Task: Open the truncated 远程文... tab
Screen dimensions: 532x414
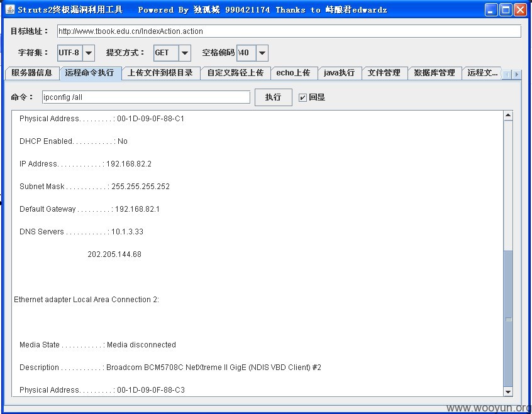Action: coord(482,73)
